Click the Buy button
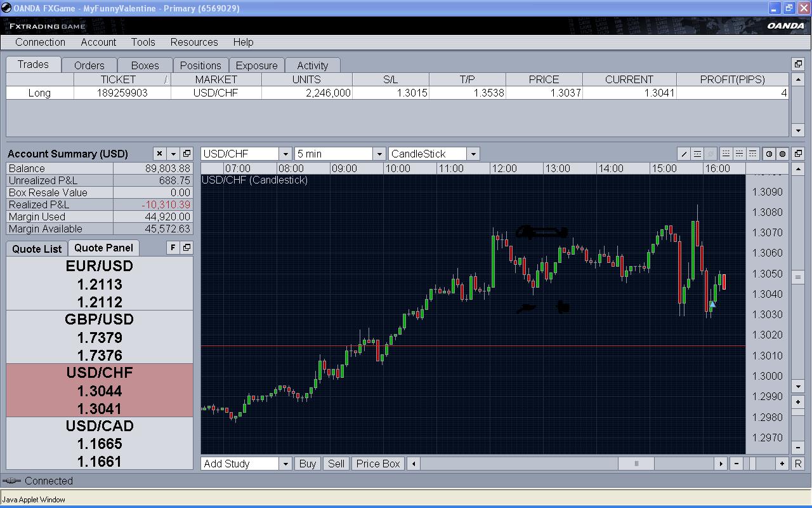This screenshot has width=812, height=508. [307, 464]
